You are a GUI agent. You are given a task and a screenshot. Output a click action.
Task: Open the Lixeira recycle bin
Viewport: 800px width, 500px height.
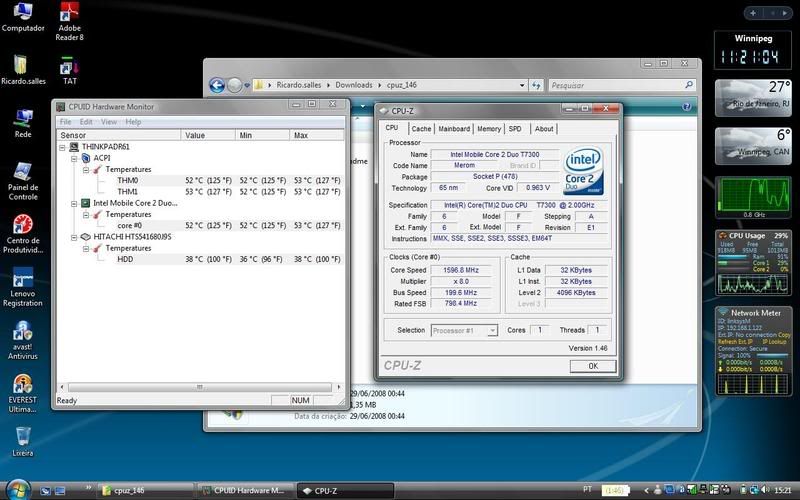point(22,438)
